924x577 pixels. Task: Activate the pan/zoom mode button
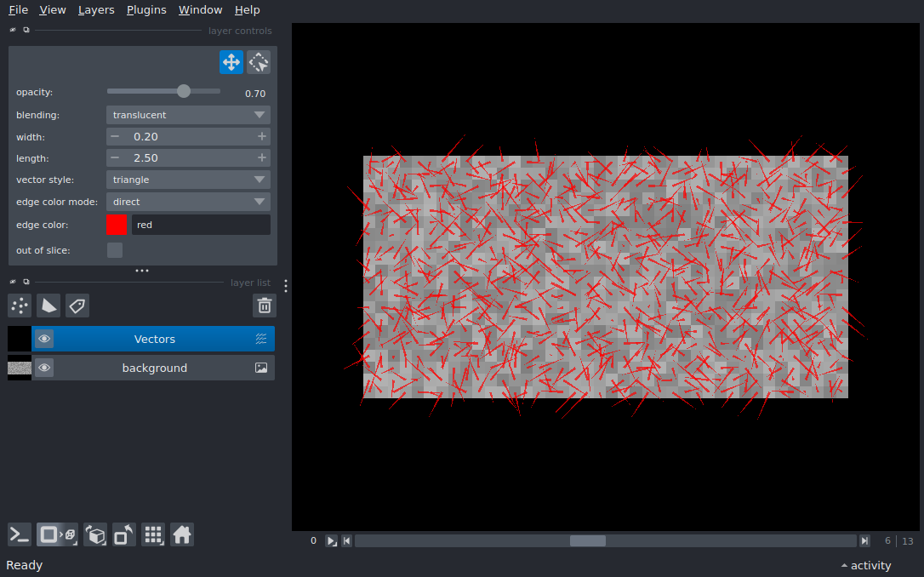(231, 62)
